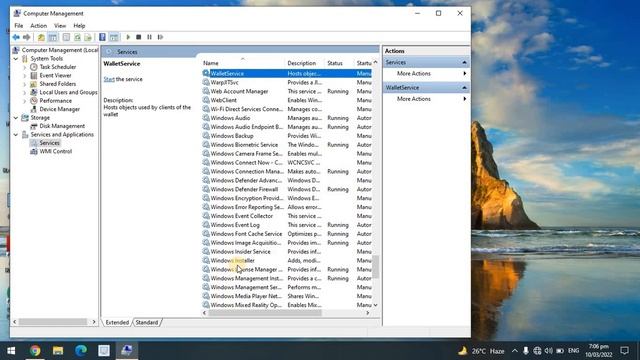
Task: Select the Windows Insider Service row
Action: [287, 252]
